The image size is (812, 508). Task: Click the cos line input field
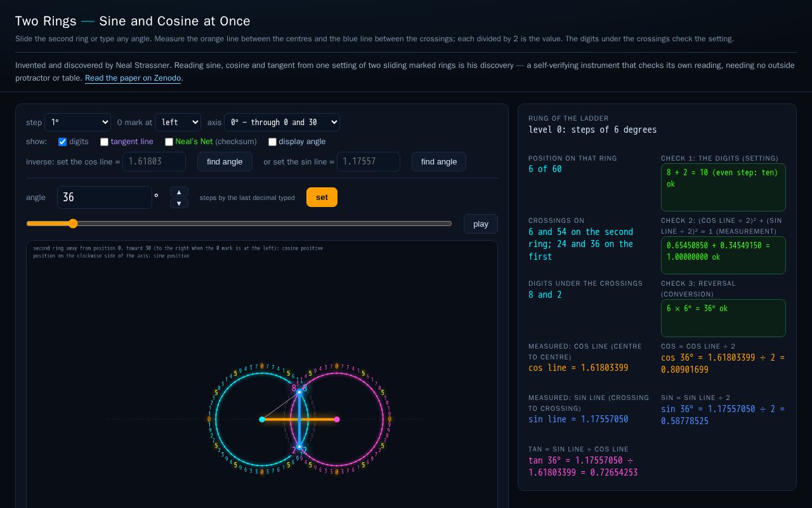[154, 161]
